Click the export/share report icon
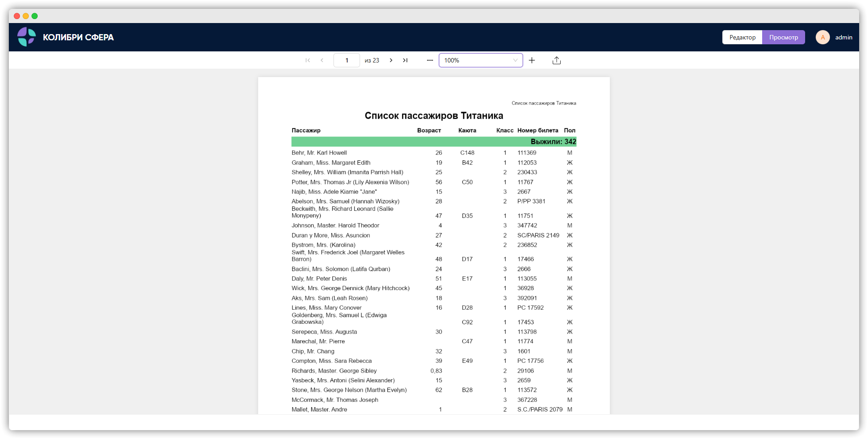The image size is (868, 439). pos(557,60)
